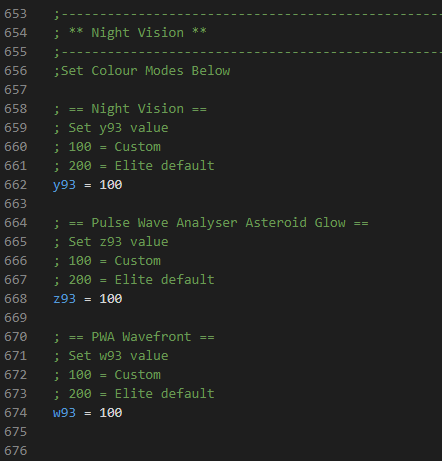Click the 'Set Colour Modes Below' comment

[x=142, y=71]
